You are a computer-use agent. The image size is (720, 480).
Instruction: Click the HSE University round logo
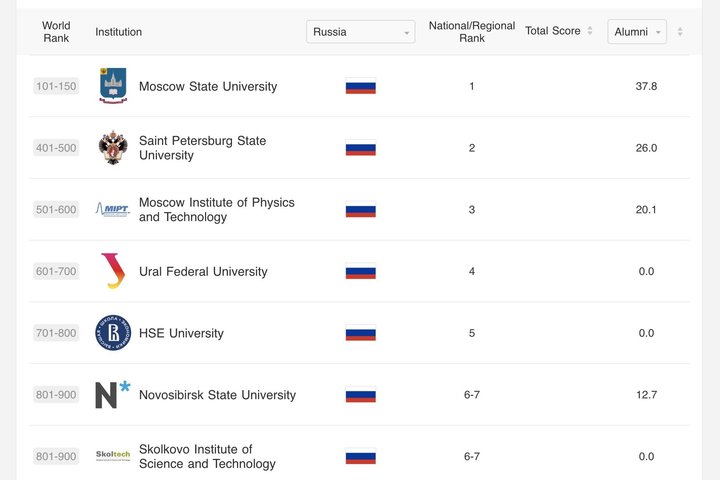pos(113,333)
